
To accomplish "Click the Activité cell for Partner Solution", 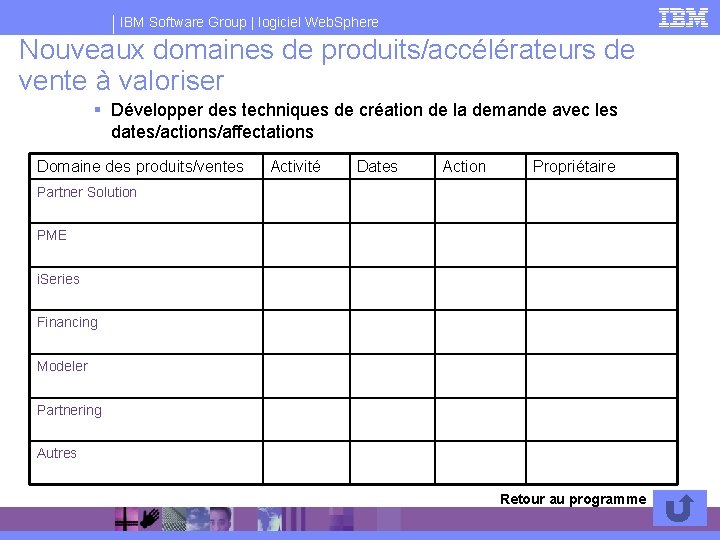I will (306, 201).
